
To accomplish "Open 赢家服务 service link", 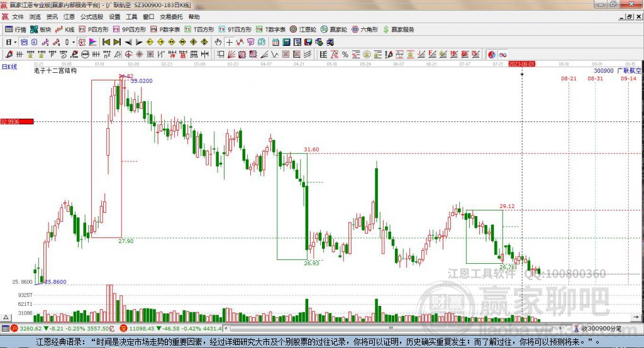I will point(398,30).
